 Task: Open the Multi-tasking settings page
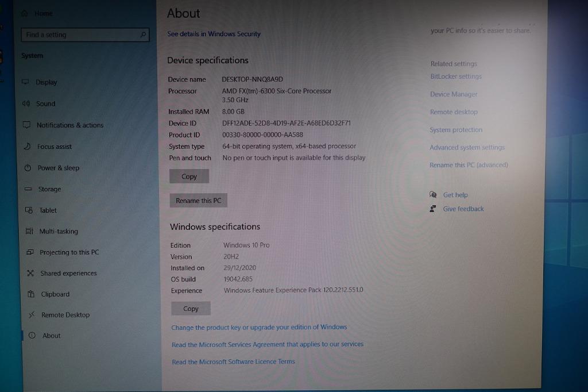59,231
